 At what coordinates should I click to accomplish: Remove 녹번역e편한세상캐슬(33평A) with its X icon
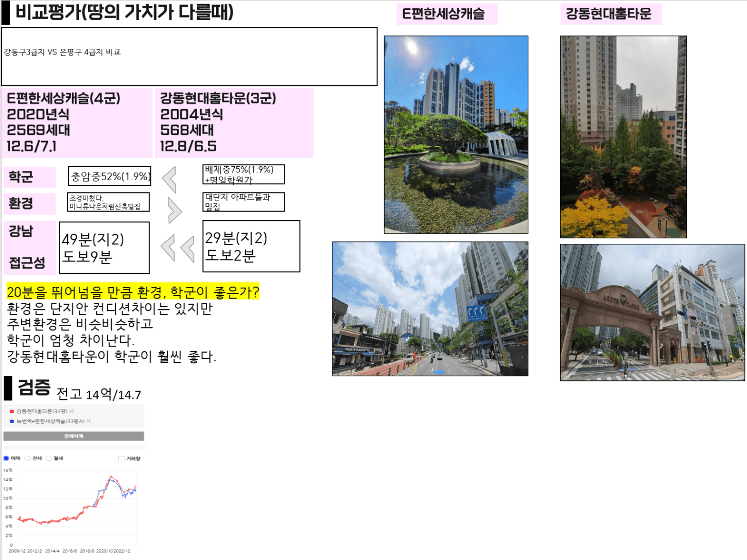click(x=89, y=421)
